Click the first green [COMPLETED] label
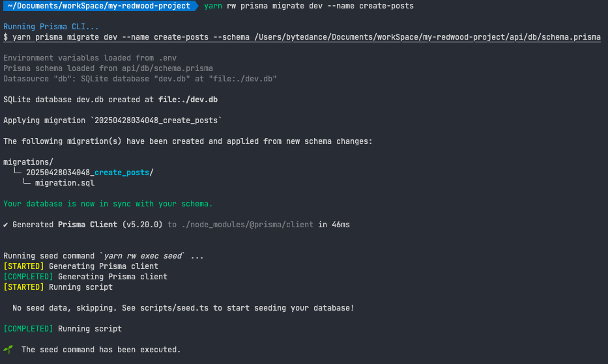The image size is (608, 364). pos(28,277)
